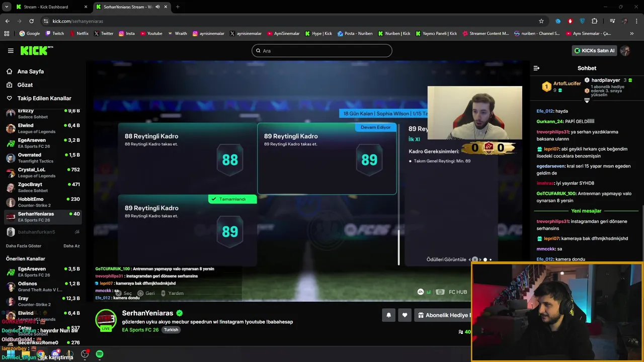644x362 pixels.
Task: Open offline channel batuhanfurkan5
Action: [x=42, y=232]
